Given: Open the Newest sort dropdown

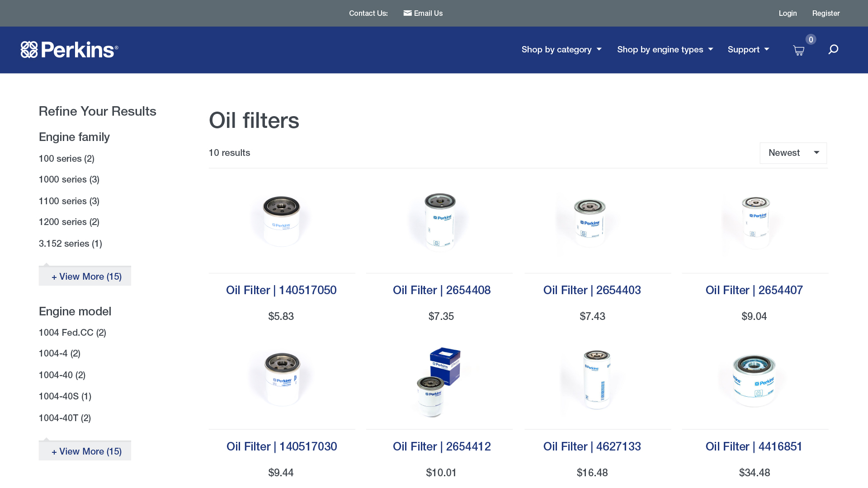Looking at the screenshot, I should (x=793, y=153).
